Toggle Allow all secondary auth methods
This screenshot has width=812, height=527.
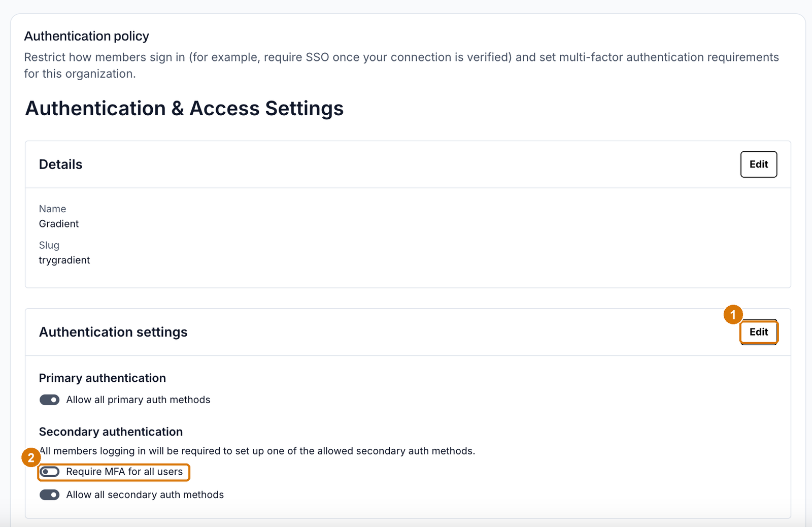pos(49,495)
